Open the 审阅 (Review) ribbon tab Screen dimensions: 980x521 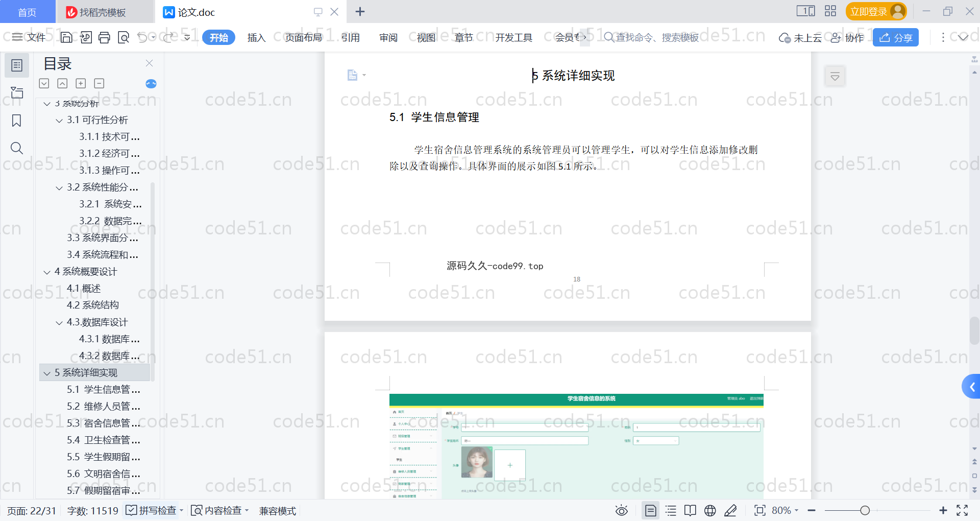pyautogui.click(x=388, y=37)
